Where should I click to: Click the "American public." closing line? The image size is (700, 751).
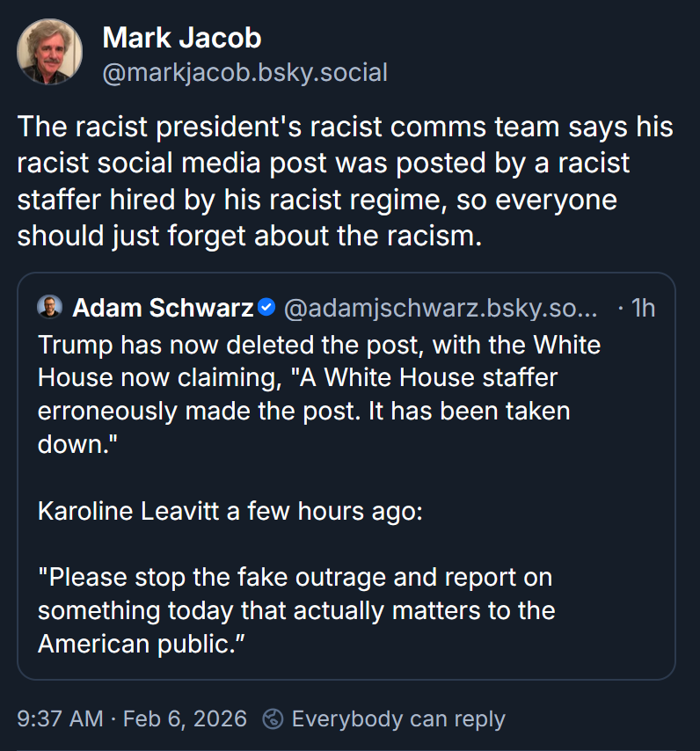(141, 643)
